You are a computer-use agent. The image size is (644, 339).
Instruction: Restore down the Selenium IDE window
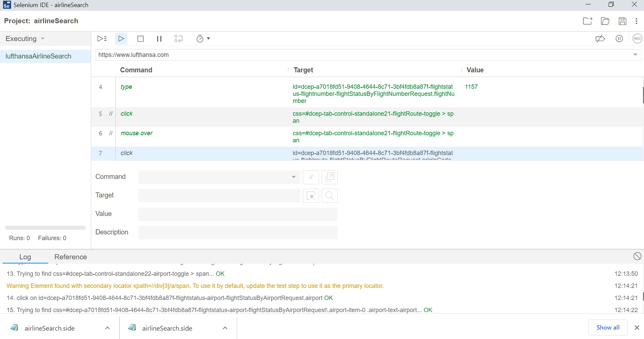click(611, 5)
